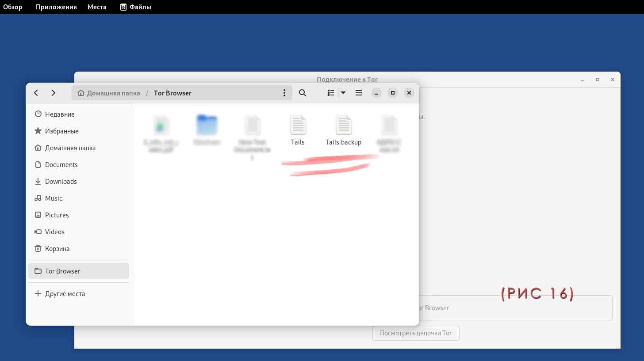
Task: Open the path bar three-dots menu
Action: [x=284, y=93]
